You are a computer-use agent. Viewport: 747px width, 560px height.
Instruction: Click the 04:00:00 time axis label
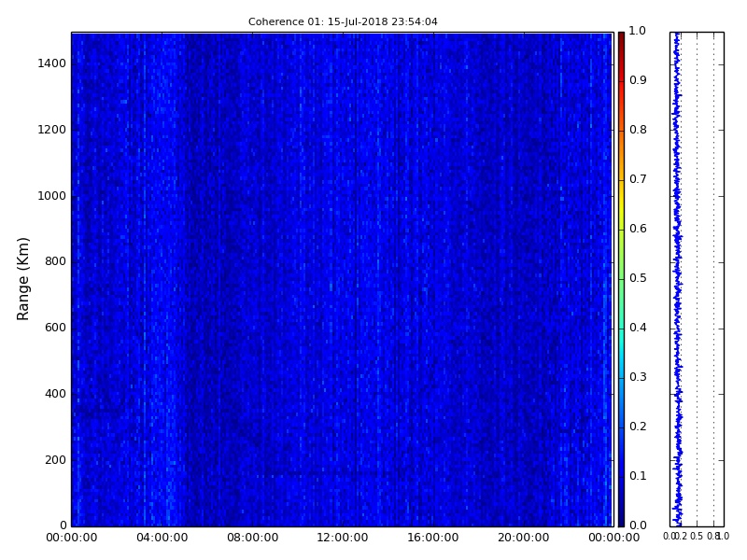pos(162,538)
